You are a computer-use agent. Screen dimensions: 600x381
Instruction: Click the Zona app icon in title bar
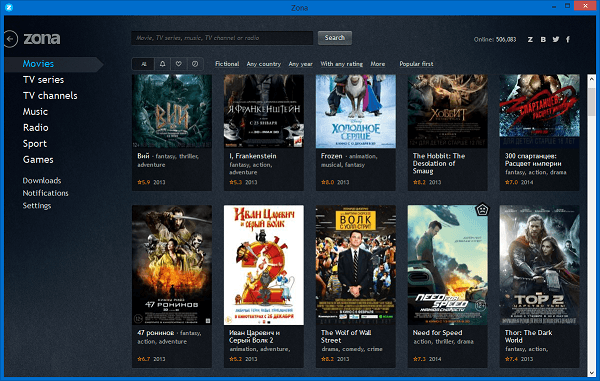(x=9, y=7)
